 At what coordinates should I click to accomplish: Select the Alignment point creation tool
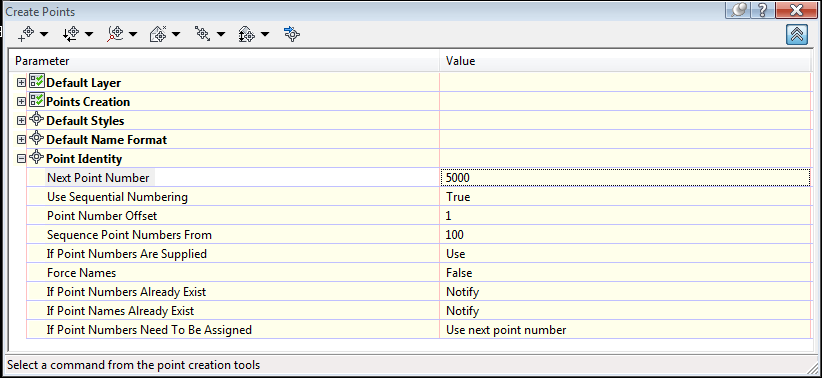coord(115,34)
